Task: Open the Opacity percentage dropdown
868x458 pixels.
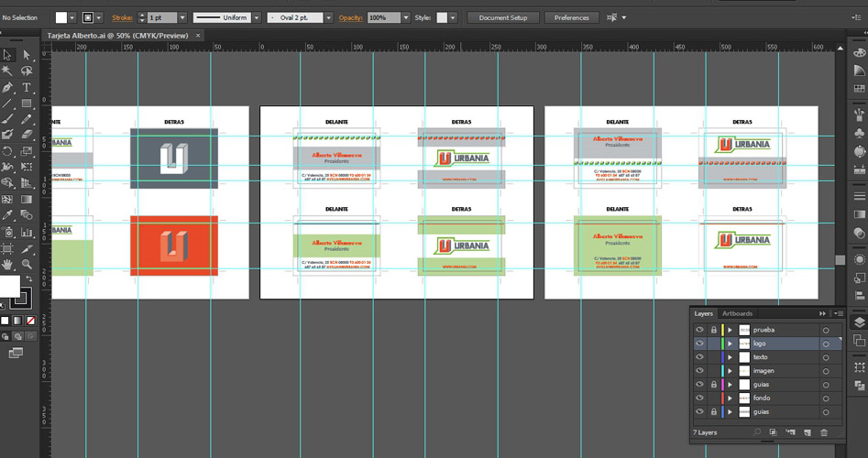Action: (404, 17)
